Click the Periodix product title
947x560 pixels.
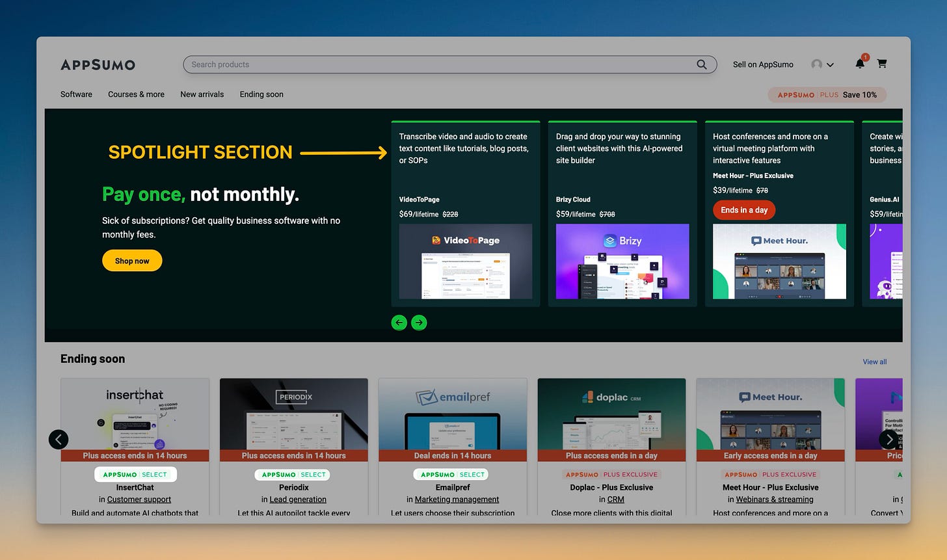294,487
